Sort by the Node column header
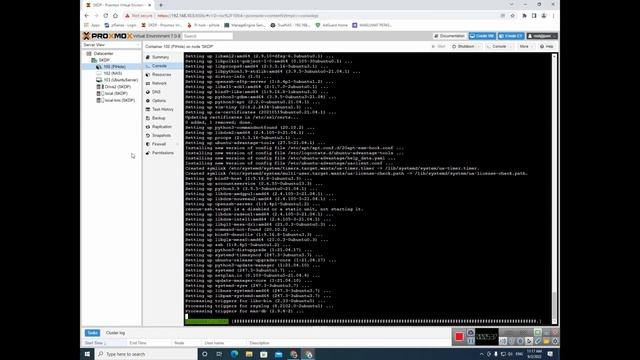The height and width of the screenshot is (360, 640). [186, 343]
